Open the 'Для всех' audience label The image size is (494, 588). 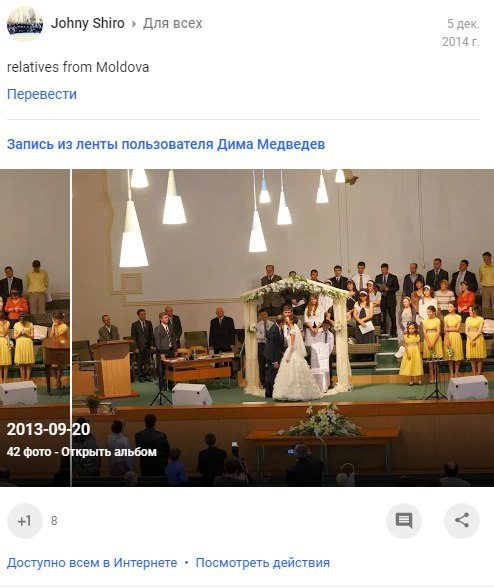pos(173,23)
